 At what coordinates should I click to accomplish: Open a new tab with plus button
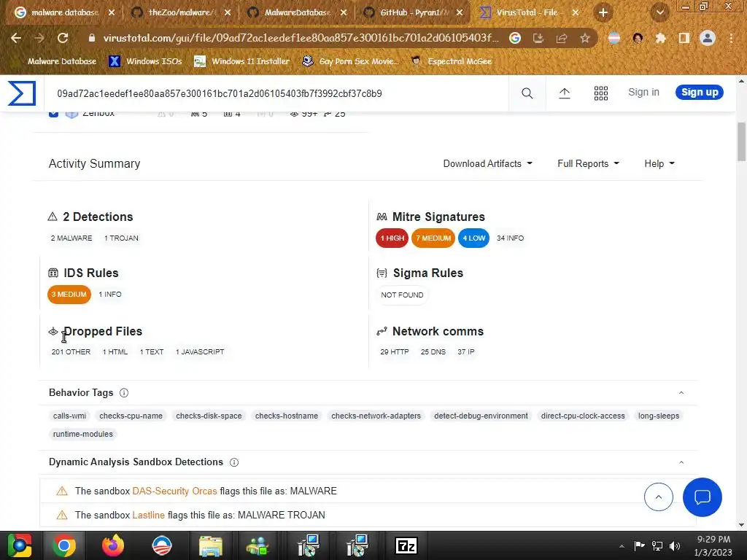tap(603, 12)
